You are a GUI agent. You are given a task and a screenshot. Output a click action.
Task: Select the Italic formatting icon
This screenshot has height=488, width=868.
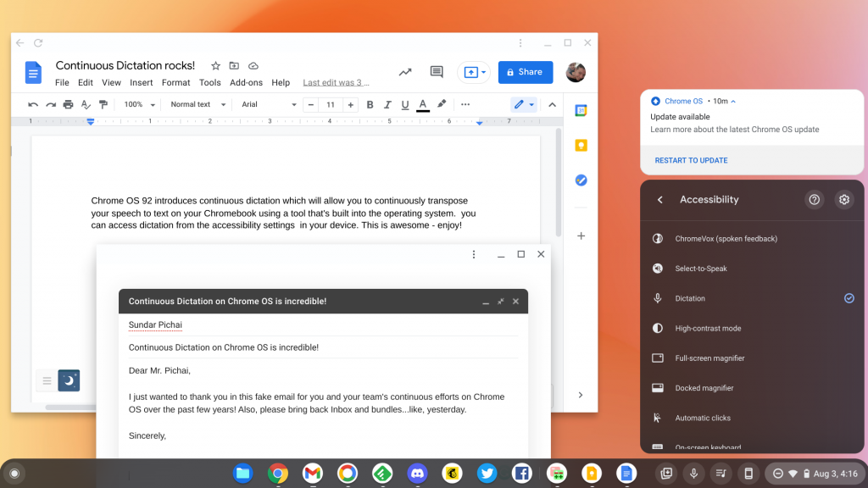click(x=387, y=104)
